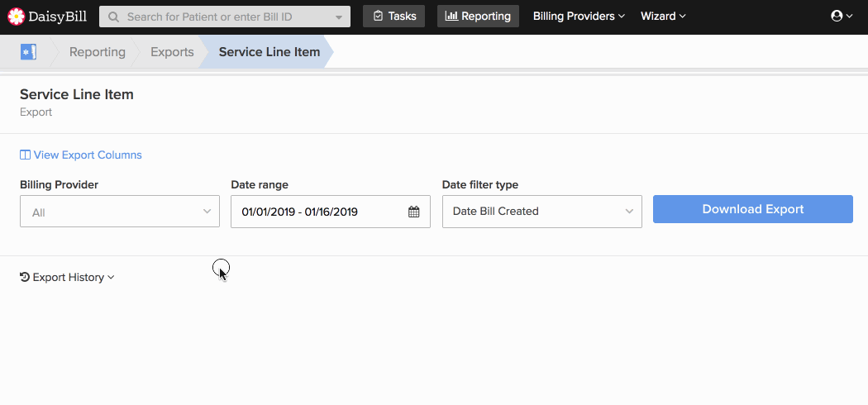Open the Tasks clipboard button
The height and width of the screenshot is (405, 868).
(393, 16)
